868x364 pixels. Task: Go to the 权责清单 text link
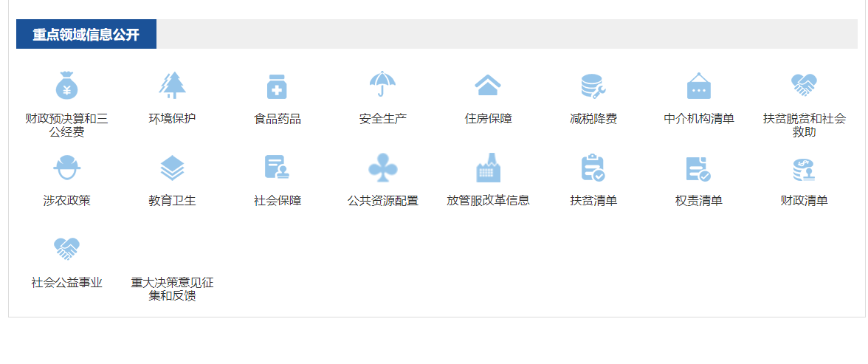click(698, 201)
